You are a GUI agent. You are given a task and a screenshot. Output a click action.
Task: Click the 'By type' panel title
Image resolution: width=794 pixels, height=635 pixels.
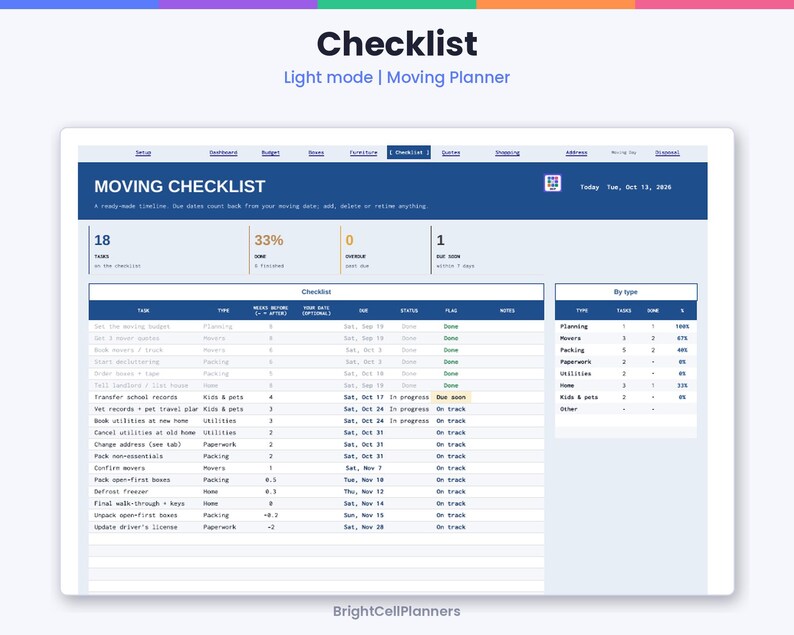click(x=626, y=292)
